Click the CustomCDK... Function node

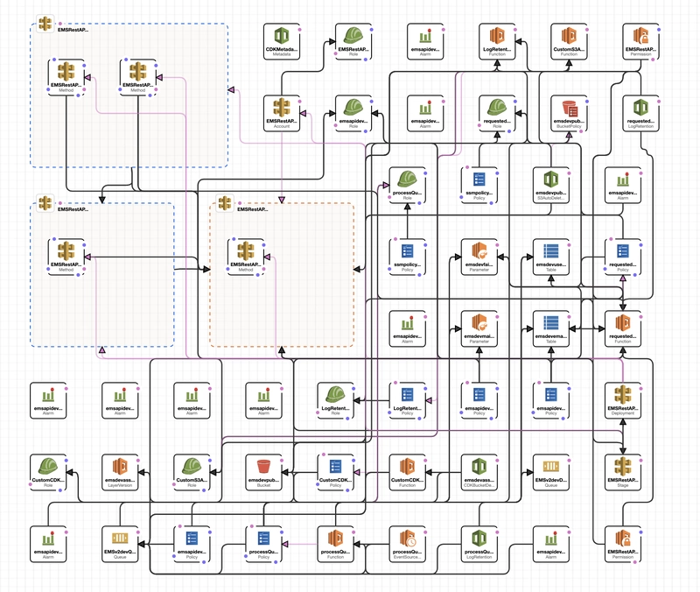pos(407,473)
